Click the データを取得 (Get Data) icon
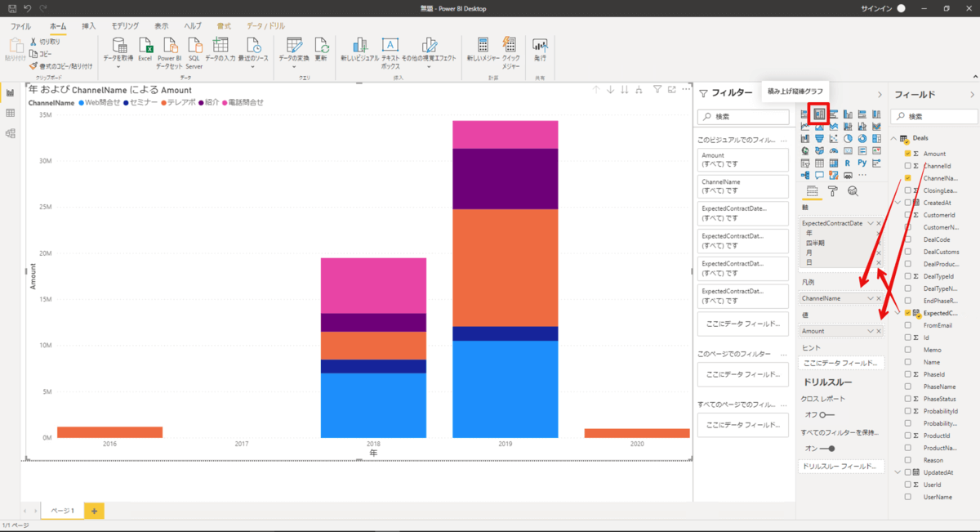This screenshot has width=980, height=532. (119, 48)
